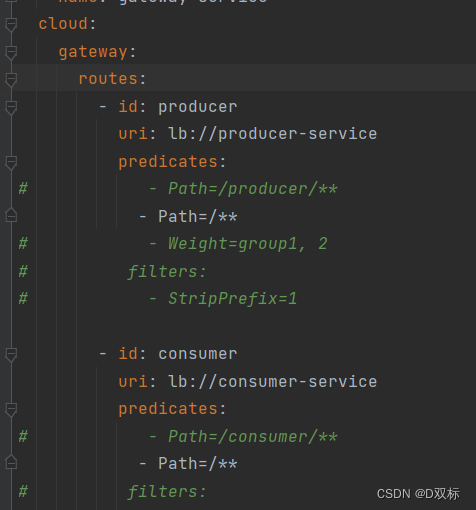476x510 pixels.
Task: Click the '#' comment marker before 'Weight=group1, 2'
Action: click(23, 243)
